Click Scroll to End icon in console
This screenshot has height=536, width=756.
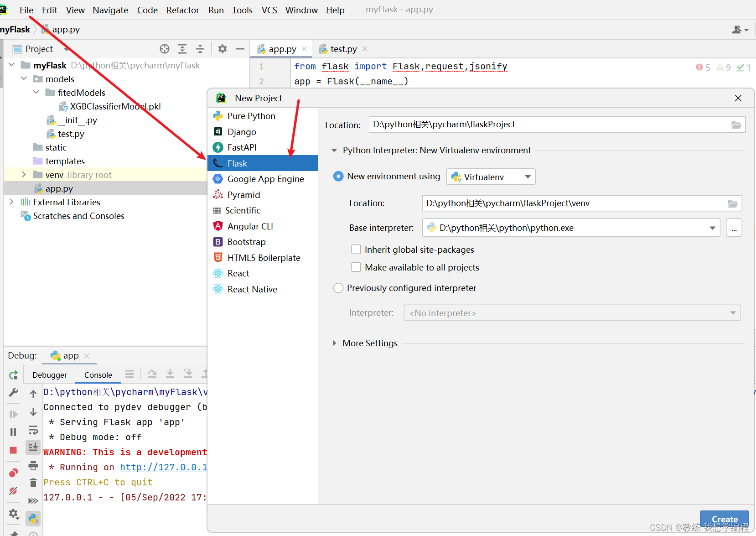pyautogui.click(x=33, y=448)
